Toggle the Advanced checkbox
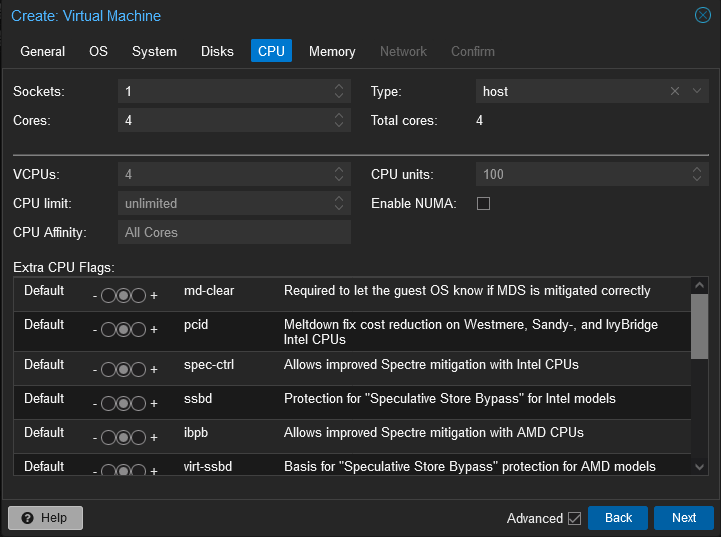Image resolution: width=721 pixels, height=537 pixels. [x=574, y=518]
